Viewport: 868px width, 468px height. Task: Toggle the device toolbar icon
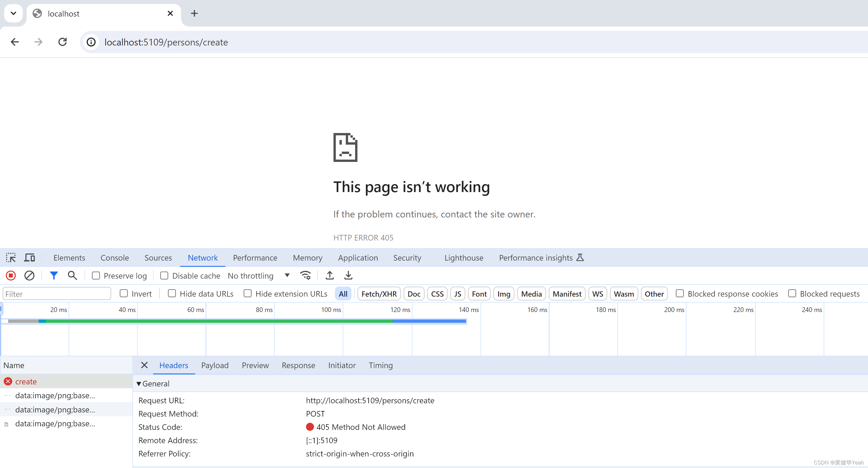pos(30,258)
